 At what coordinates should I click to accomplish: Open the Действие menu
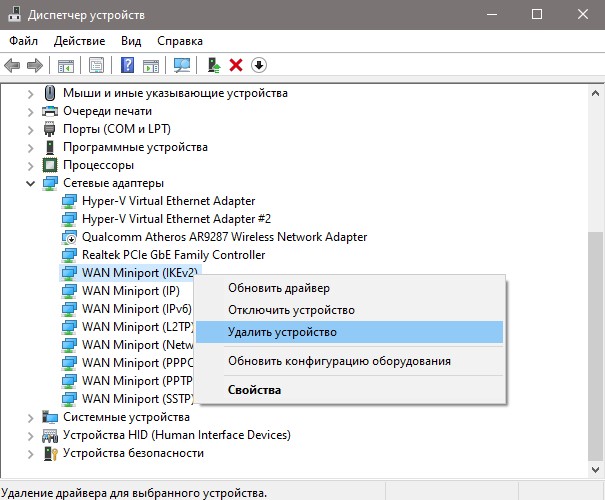79,41
